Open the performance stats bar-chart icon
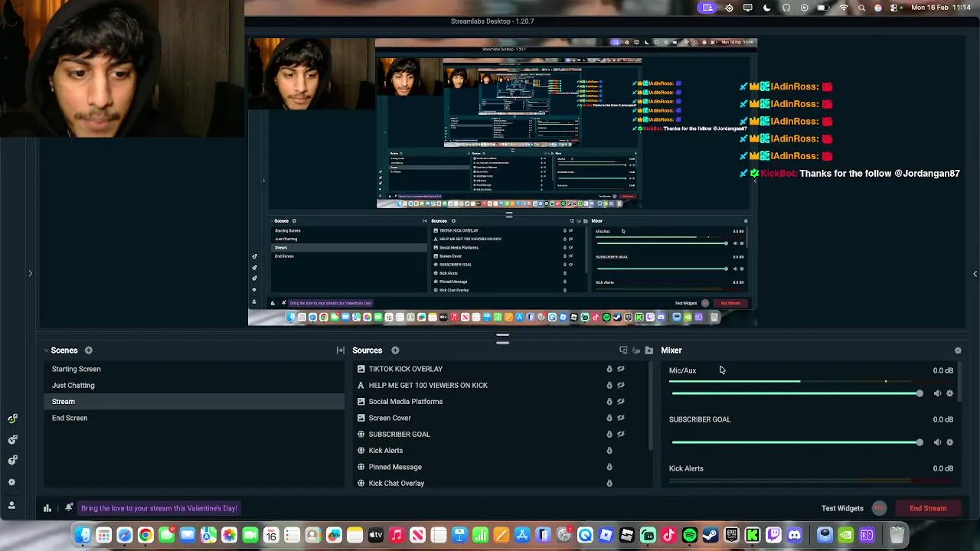The height and width of the screenshot is (551, 980). coord(47,508)
